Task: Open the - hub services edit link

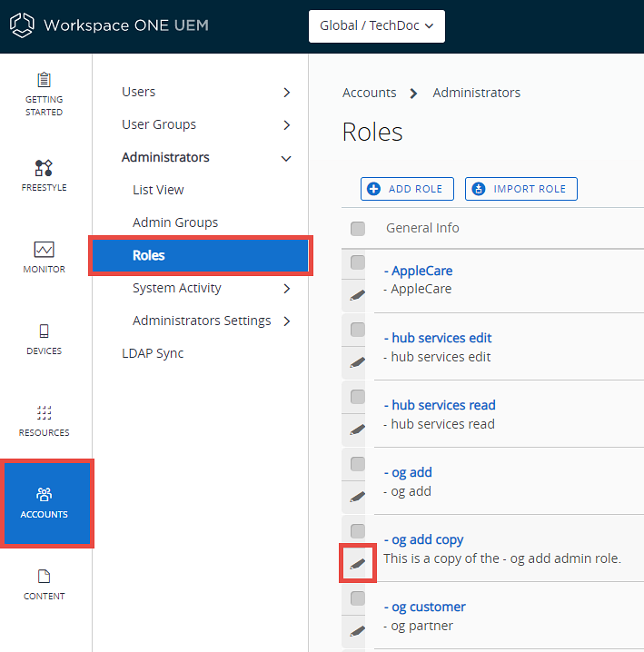Action: 438,338
